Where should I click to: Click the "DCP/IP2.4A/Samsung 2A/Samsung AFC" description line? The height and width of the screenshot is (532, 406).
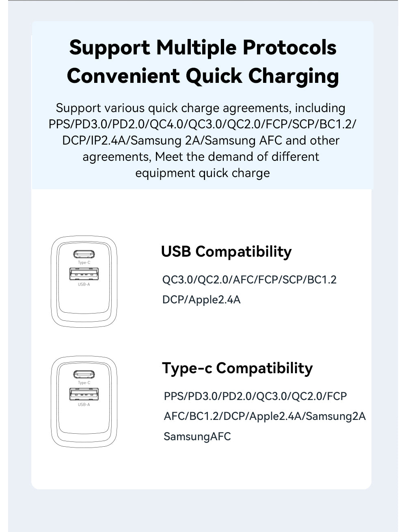201,141
